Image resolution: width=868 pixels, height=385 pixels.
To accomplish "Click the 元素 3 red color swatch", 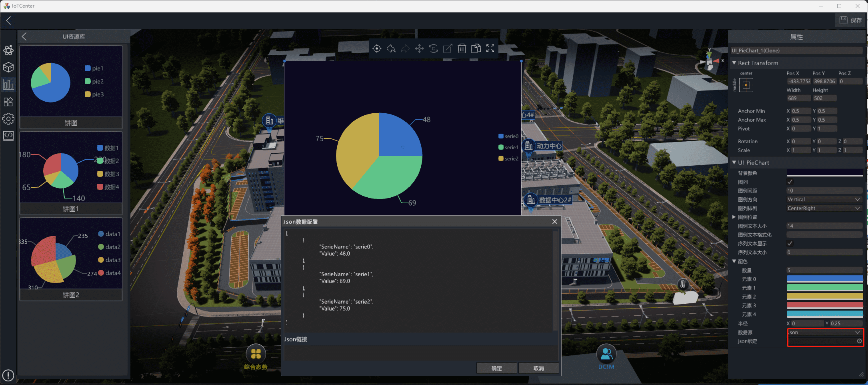I will coord(824,305).
